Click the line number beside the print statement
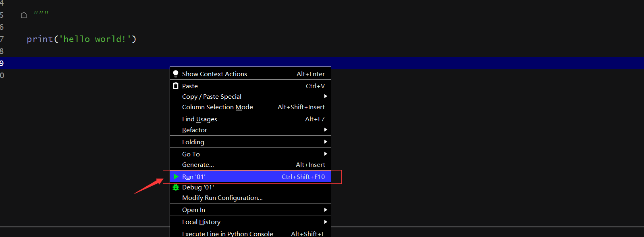This screenshot has width=644, height=237. tap(2, 39)
